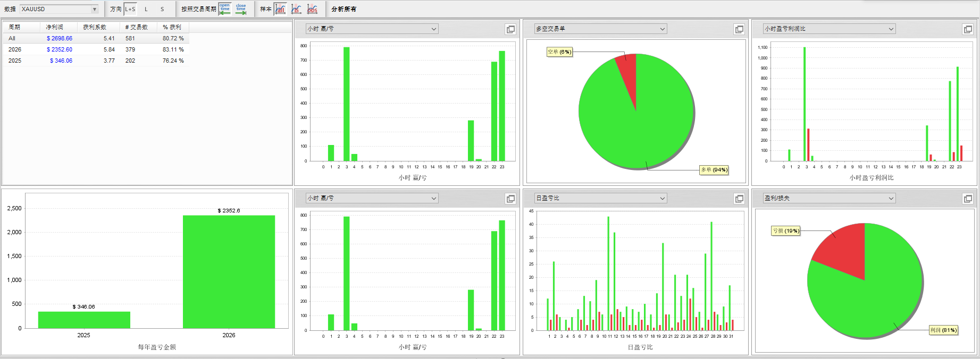980x359 pixels.
Task: Pop out the 多空交易单 pie chart panel
Action: [739, 29]
